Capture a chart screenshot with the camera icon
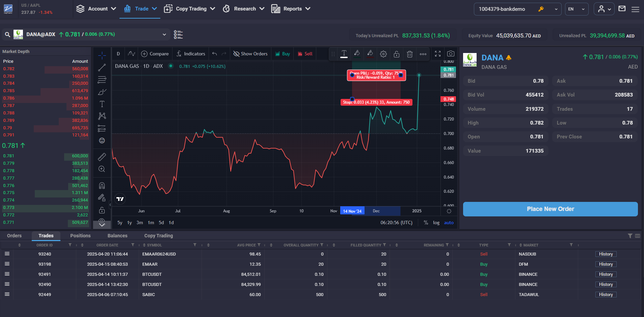This screenshot has width=644, height=317. pos(451,53)
